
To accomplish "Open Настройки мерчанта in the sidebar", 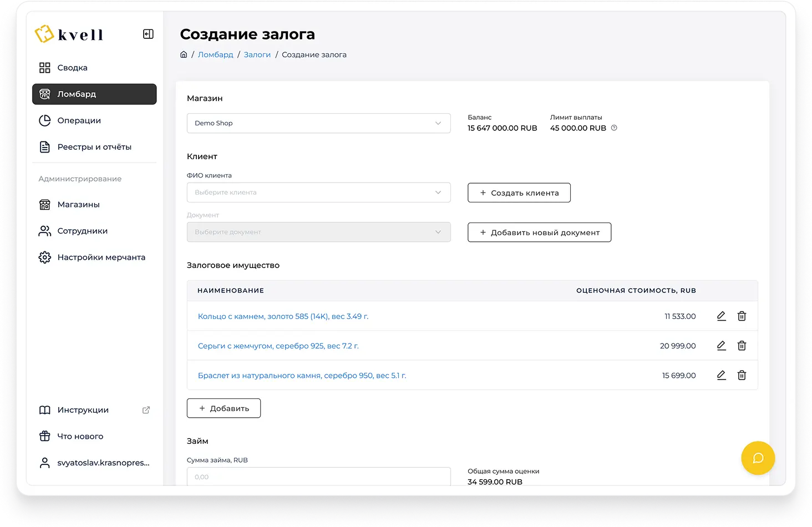I will coord(101,257).
